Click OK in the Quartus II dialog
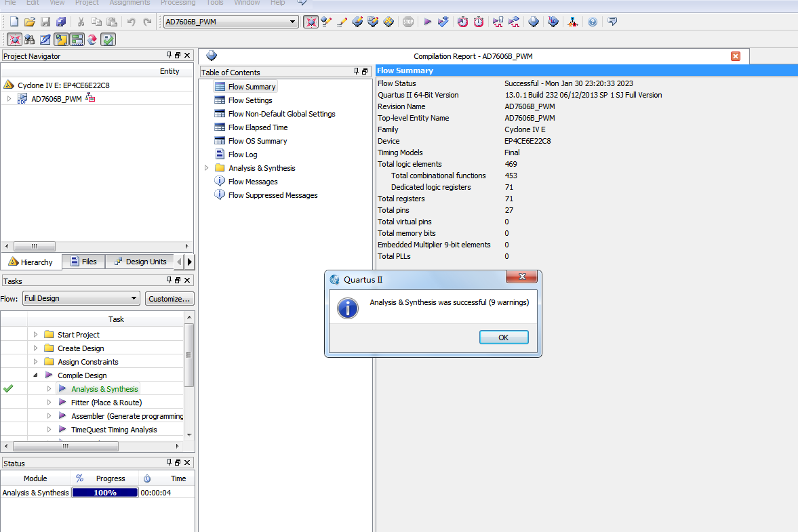 click(x=503, y=337)
